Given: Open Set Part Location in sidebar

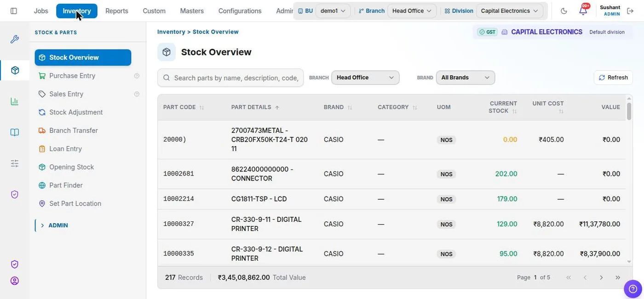Looking at the screenshot, I should [x=75, y=203].
